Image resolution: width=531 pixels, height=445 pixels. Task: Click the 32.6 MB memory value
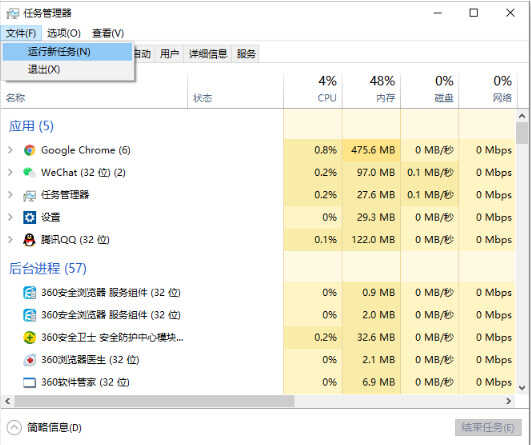(376, 337)
